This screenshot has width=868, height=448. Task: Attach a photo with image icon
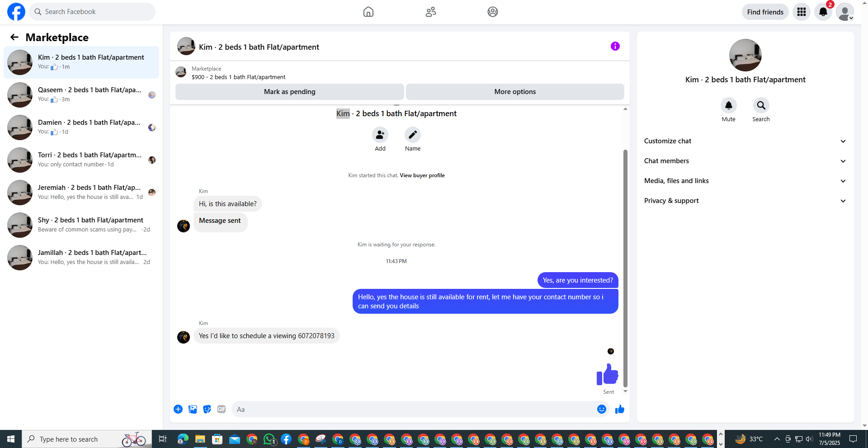coord(193,409)
